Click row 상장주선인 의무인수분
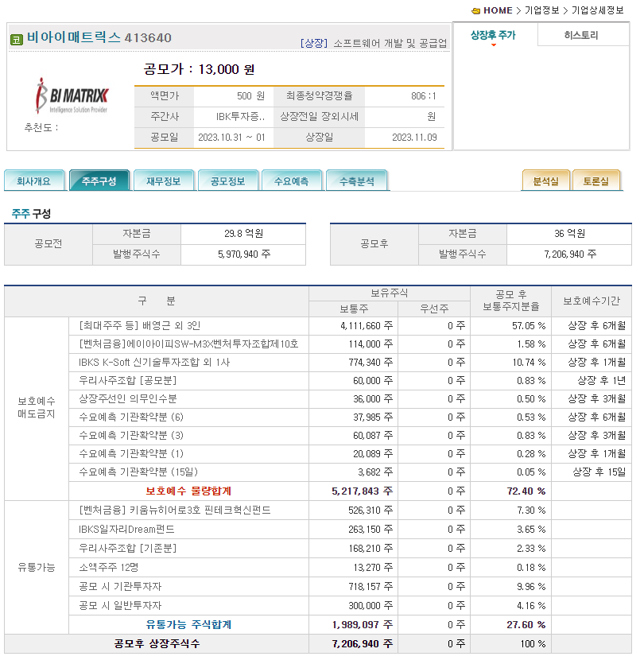 pos(127,398)
